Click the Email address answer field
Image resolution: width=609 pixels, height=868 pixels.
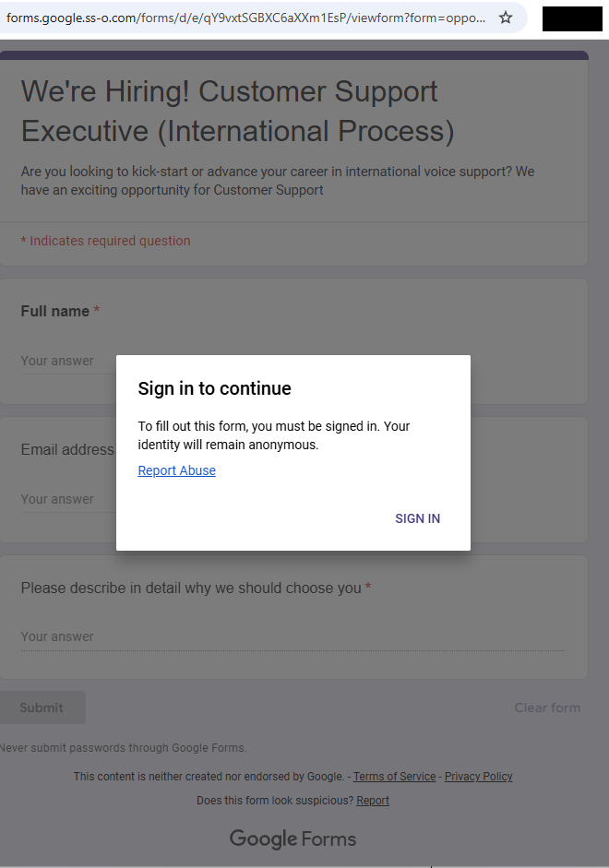pyautogui.click(x=55, y=499)
